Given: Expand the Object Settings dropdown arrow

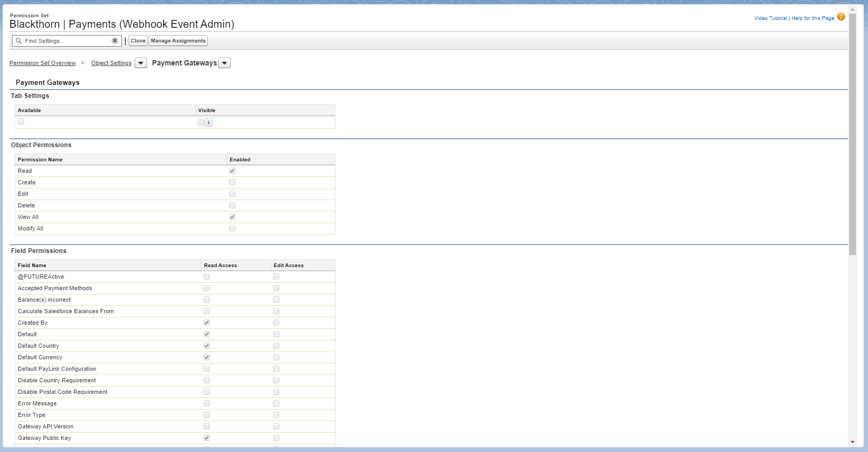Looking at the screenshot, I should [141, 63].
